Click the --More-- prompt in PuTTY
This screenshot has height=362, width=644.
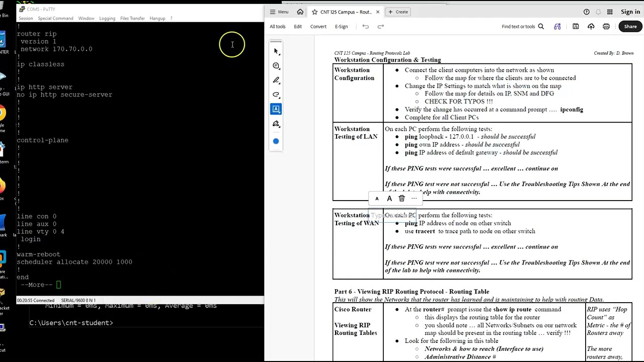coord(37,285)
